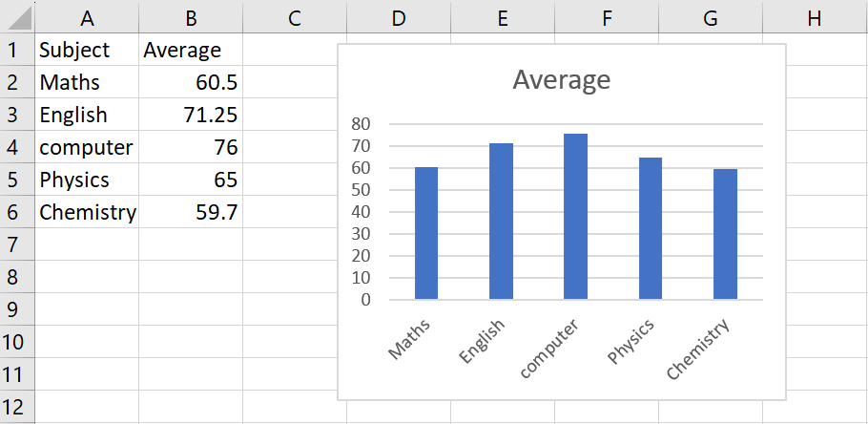Click the Select All corner triangle

[x=17, y=17]
